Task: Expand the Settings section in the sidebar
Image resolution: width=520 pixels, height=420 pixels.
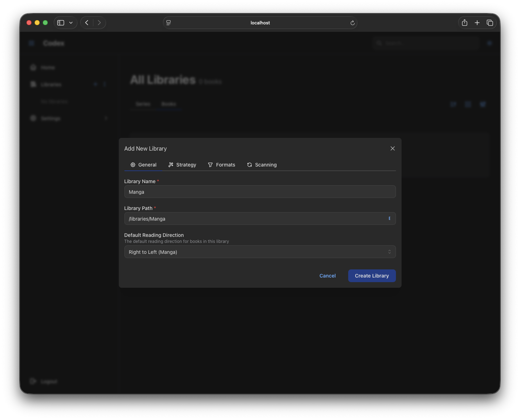Action: pos(106,118)
